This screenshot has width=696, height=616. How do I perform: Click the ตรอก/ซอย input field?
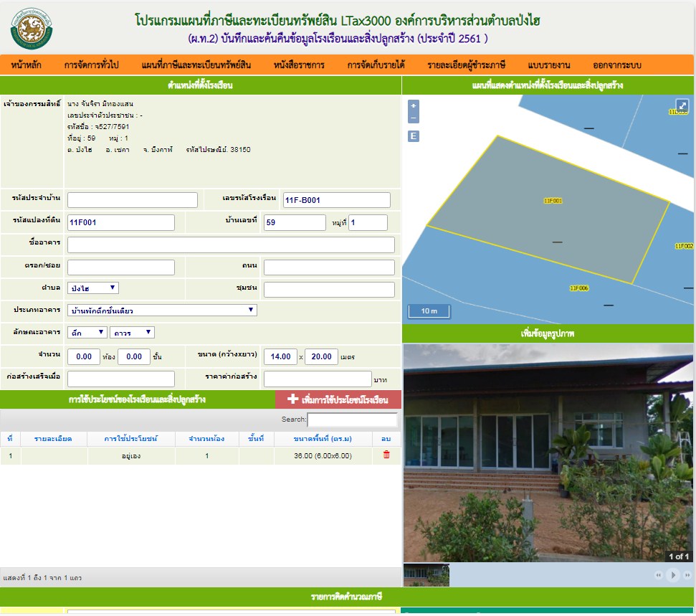pyautogui.click(x=120, y=267)
